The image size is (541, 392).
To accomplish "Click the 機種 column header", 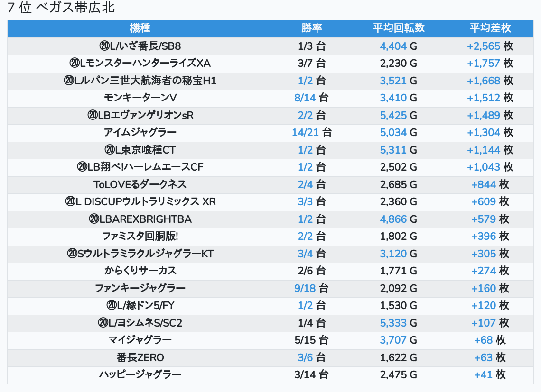I will click(140, 28).
